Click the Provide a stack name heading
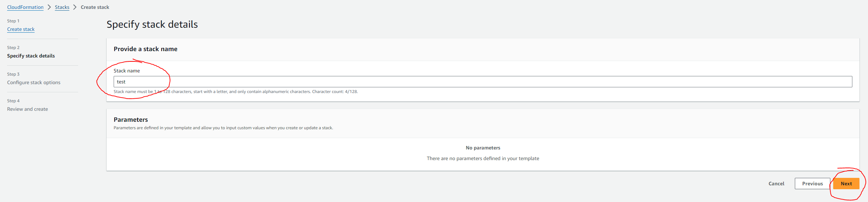The image size is (868, 202). 145,49
